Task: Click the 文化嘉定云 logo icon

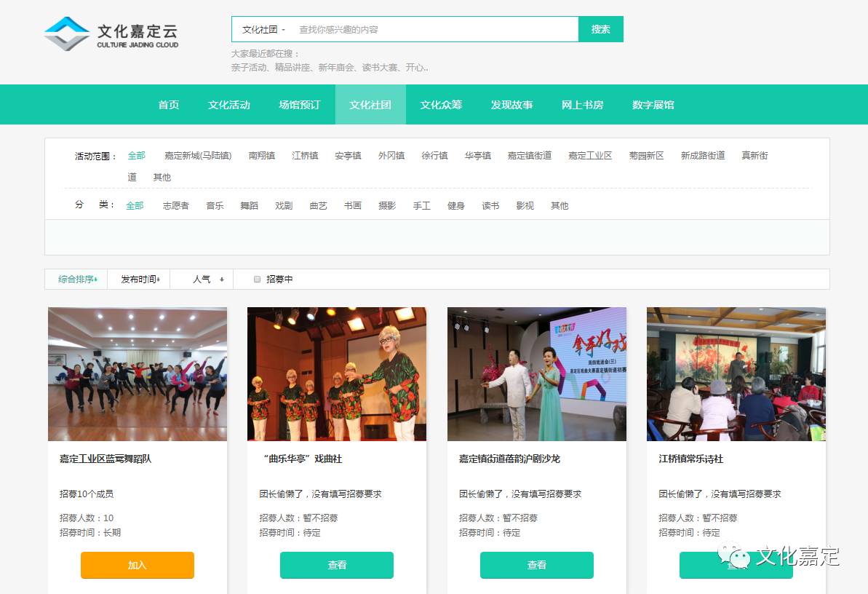Action: point(66,33)
